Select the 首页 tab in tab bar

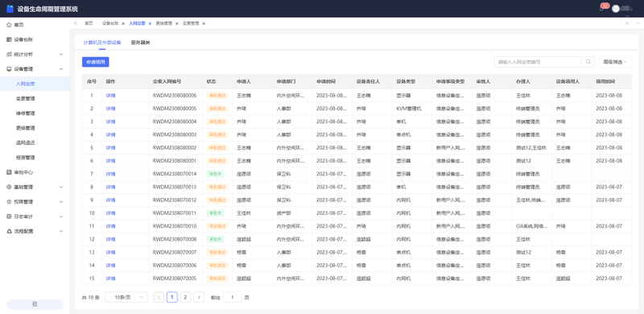89,23
